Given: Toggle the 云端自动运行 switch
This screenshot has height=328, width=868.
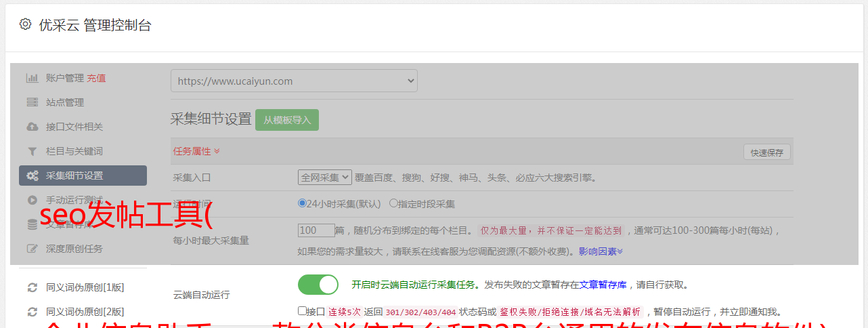Looking at the screenshot, I should pos(318,285).
